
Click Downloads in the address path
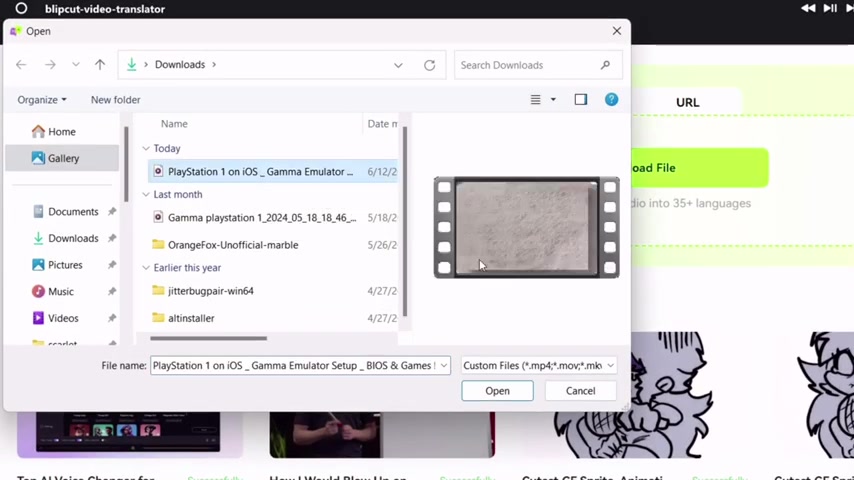pyautogui.click(x=180, y=65)
